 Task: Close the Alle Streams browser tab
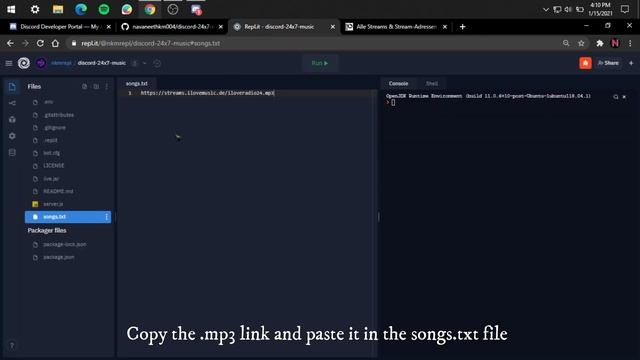tap(445, 27)
